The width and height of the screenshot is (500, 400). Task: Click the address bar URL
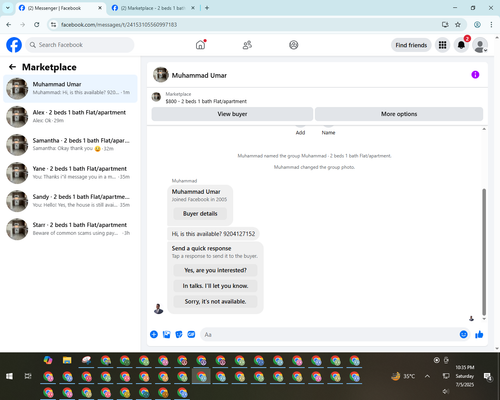pyautogui.click(x=119, y=25)
